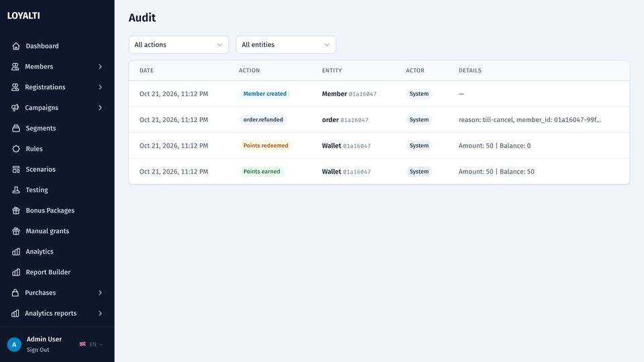Click the Report Builder chart icon
The image size is (644, 362).
16,272
